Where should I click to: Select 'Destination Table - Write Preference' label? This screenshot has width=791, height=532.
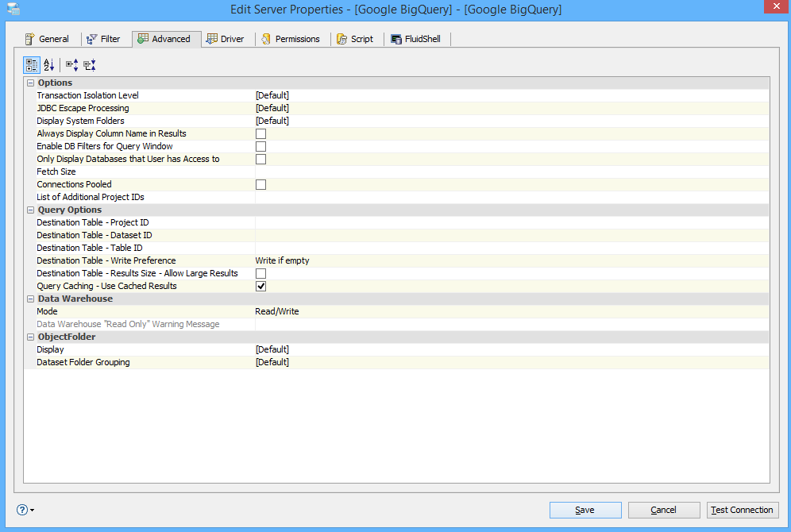pos(106,260)
